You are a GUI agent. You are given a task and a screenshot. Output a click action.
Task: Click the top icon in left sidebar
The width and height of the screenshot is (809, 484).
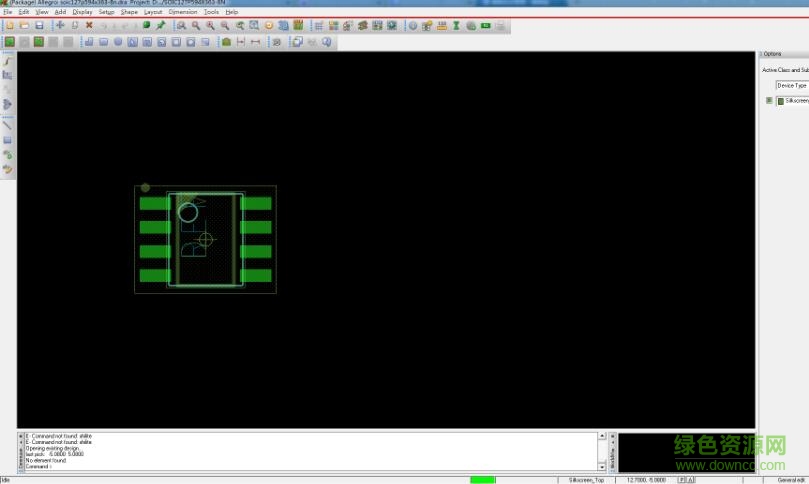(x=7, y=61)
